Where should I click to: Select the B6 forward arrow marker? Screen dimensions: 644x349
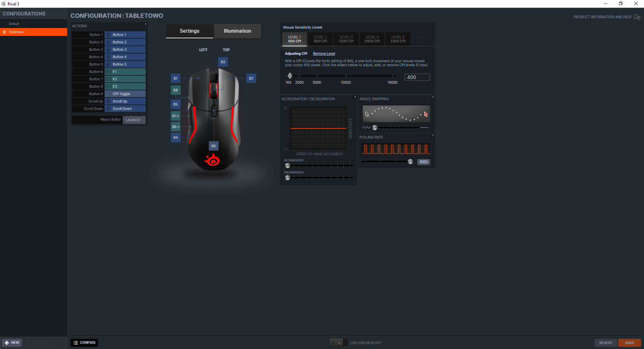pos(175,127)
